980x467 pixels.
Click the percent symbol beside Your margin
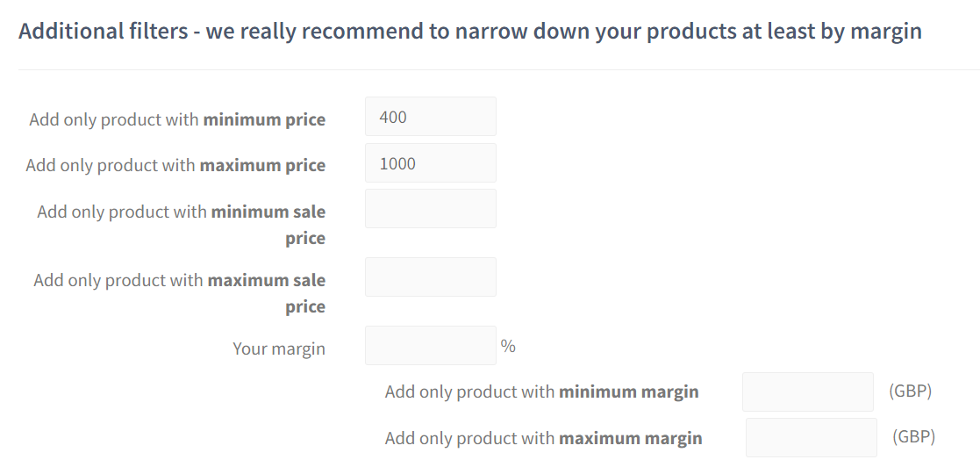click(x=508, y=346)
